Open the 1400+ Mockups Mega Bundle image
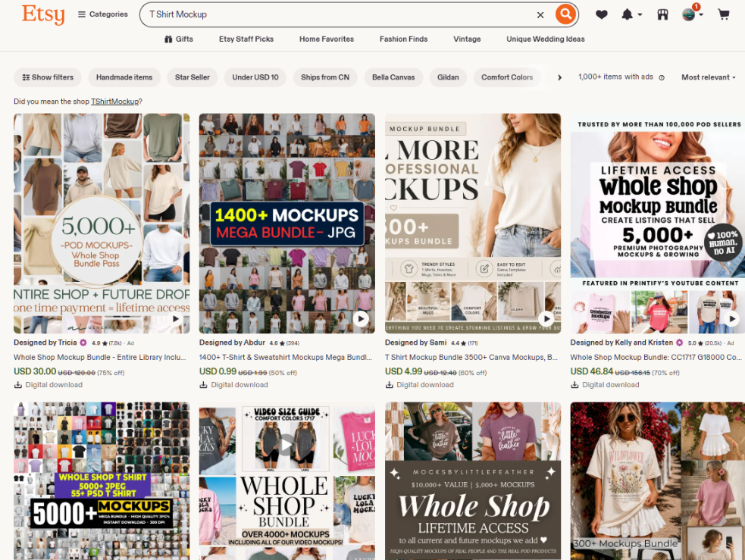Viewport: 745px width, 560px height. coord(287,224)
